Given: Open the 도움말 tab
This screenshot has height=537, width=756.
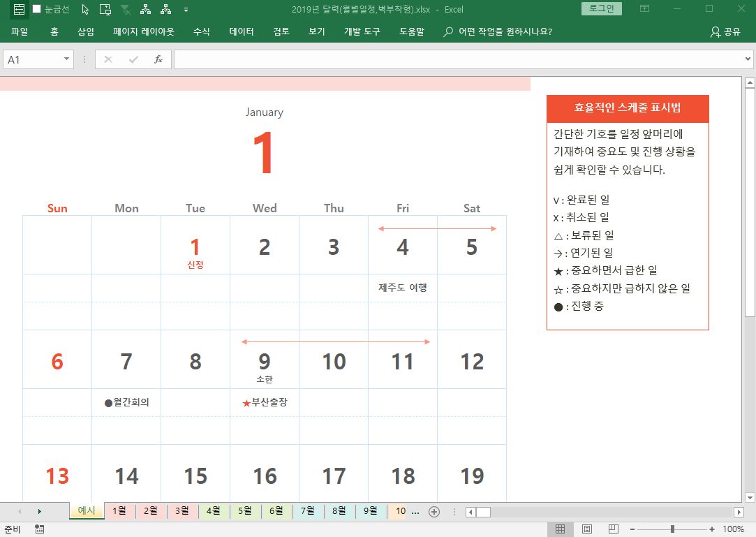Looking at the screenshot, I should [412, 32].
